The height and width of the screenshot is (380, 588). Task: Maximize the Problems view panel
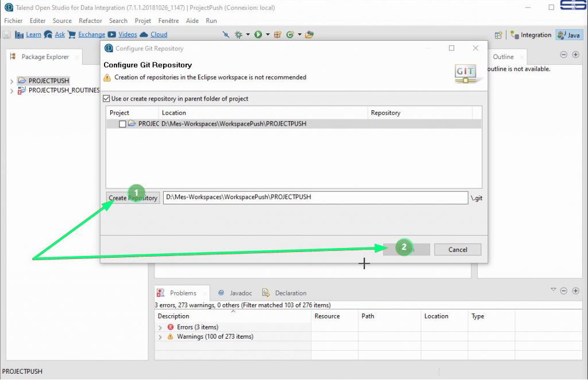click(x=575, y=291)
